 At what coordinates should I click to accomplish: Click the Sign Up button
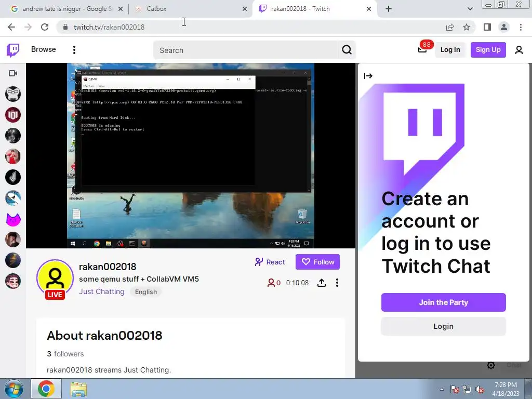point(488,50)
